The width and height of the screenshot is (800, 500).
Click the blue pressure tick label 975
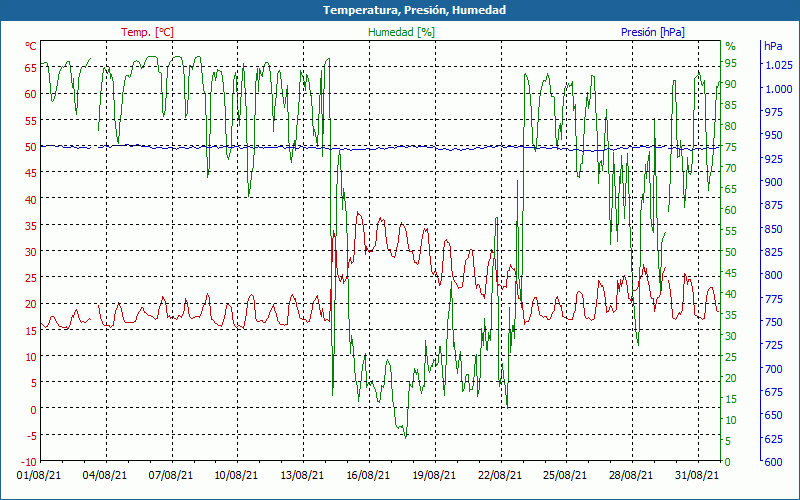[x=773, y=112]
